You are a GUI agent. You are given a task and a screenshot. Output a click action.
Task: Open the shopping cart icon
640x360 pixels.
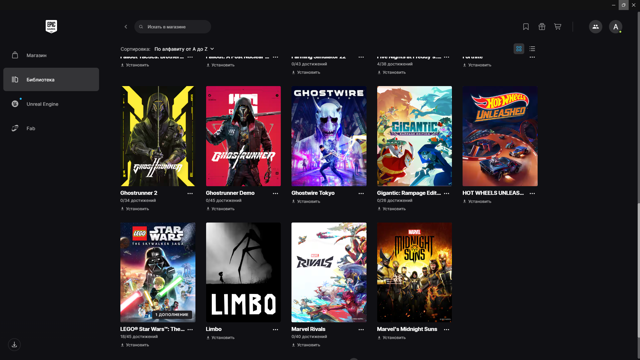[558, 27]
